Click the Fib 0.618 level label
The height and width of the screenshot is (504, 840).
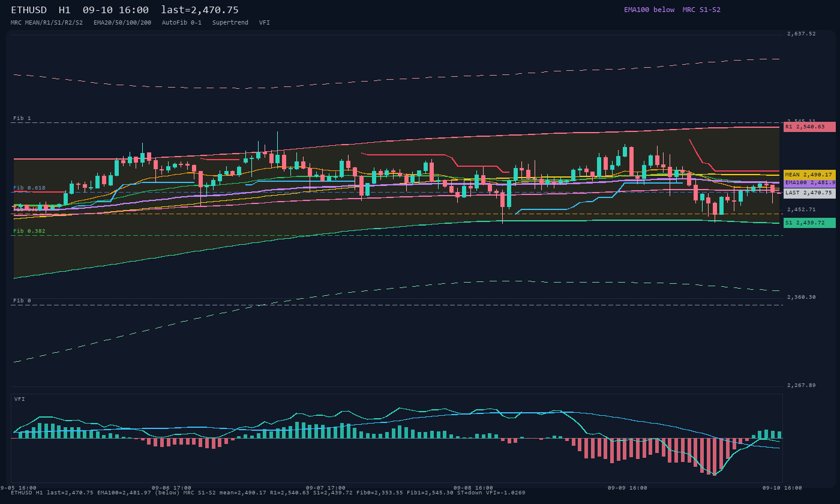point(29,188)
